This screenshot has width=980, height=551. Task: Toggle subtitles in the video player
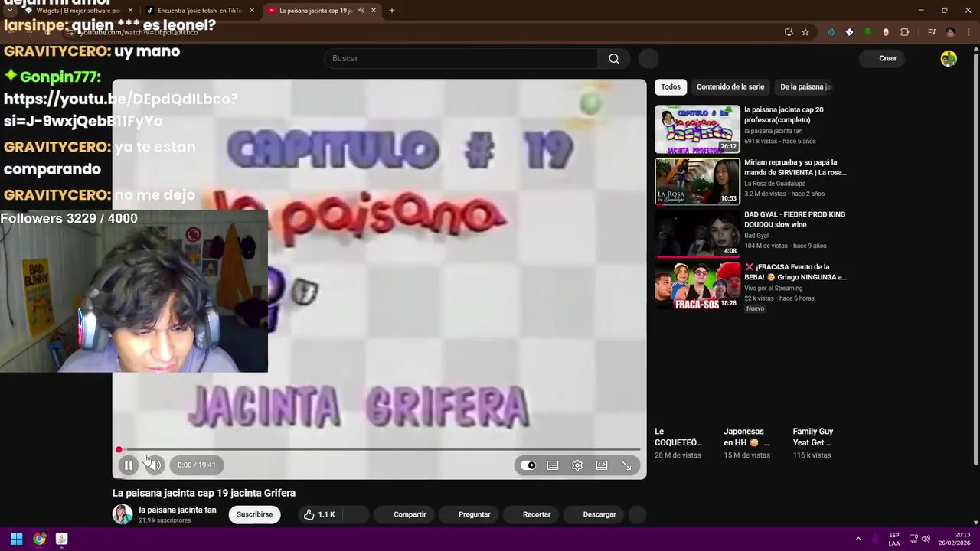553,465
